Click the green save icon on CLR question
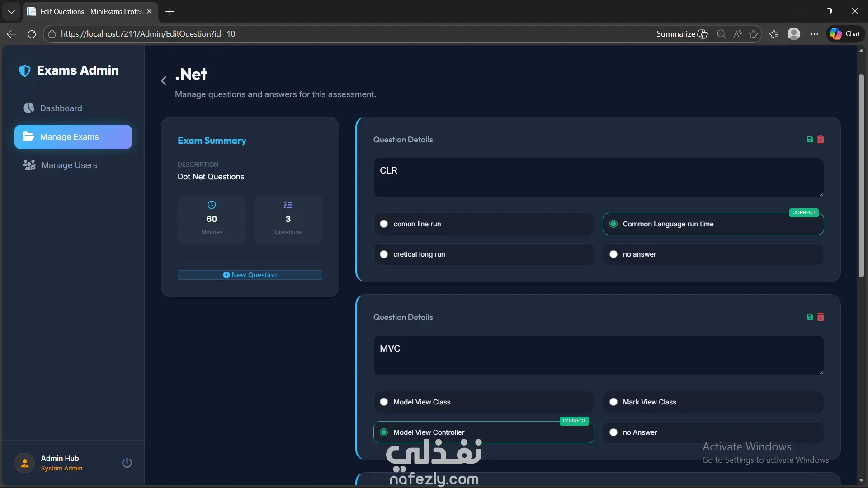 [810, 140]
